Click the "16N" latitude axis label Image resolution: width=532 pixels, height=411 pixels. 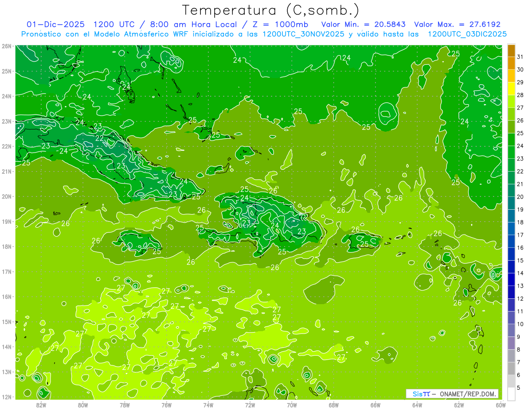point(6,297)
